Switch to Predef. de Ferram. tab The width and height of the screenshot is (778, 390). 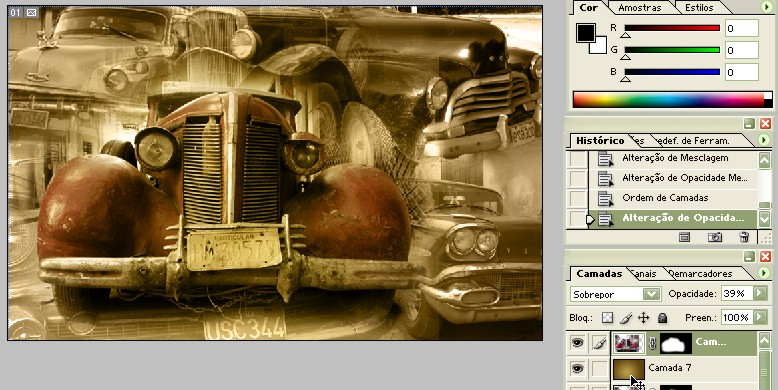[693, 141]
